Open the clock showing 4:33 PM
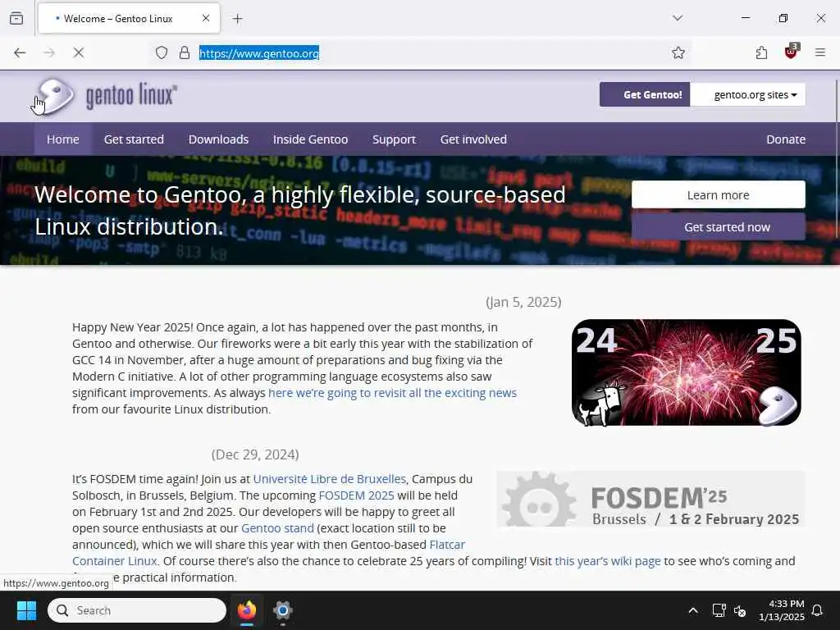The height and width of the screenshot is (630, 840). pyautogui.click(x=782, y=610)
